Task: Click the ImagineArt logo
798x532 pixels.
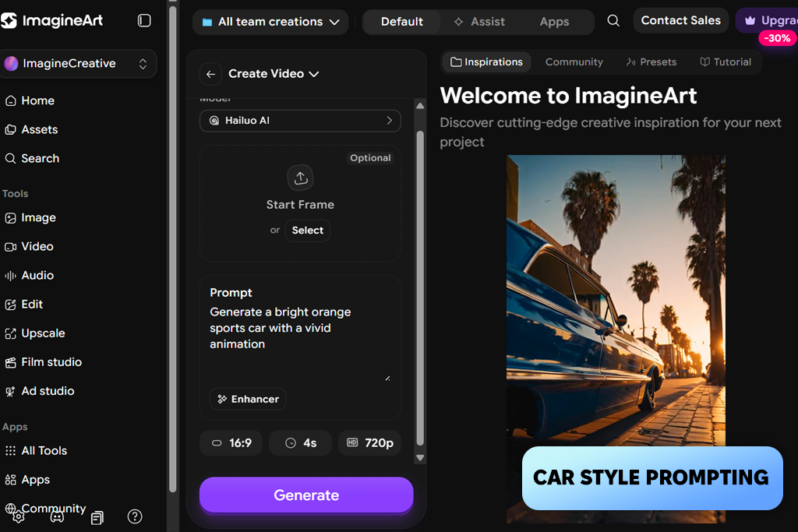Action: coord(51,20)
